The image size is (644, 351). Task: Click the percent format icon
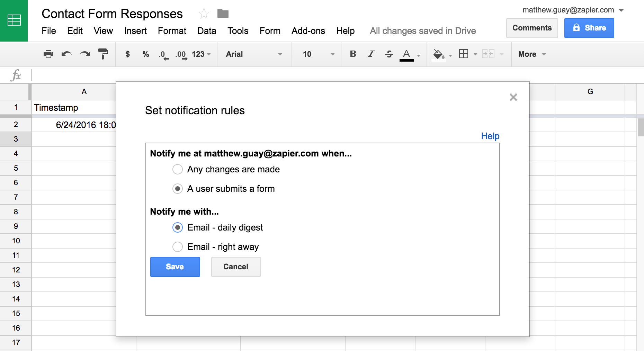145,54
